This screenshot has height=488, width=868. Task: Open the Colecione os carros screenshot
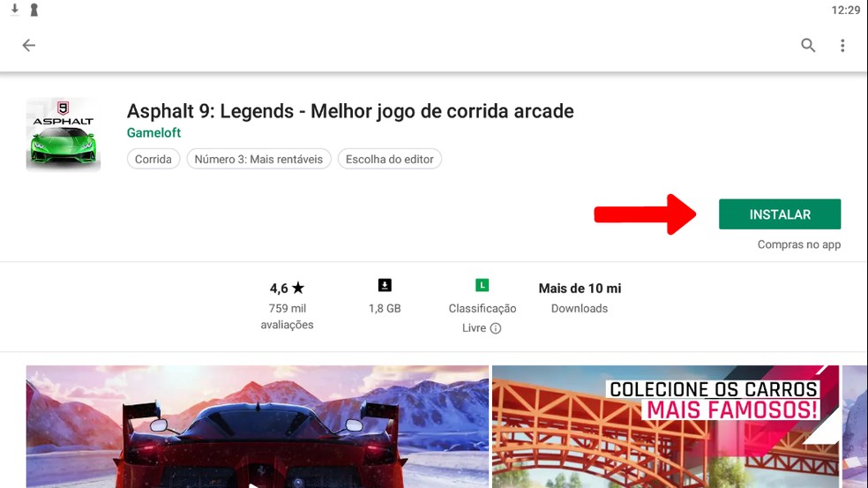[x=666, y=426]
